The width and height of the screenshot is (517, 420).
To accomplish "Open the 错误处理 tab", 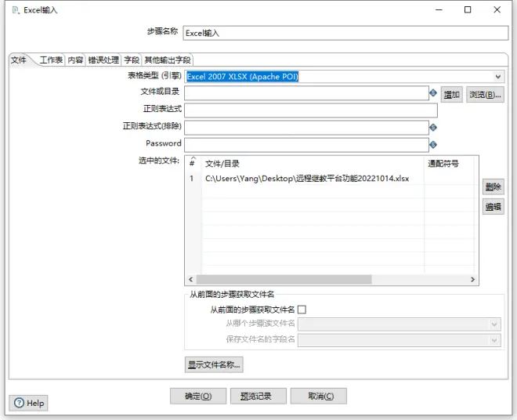I will click(x=103, y=60).
